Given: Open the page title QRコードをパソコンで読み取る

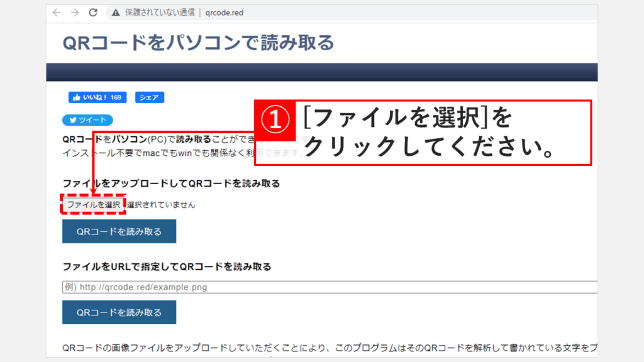Looking at the screenshot, I should [x=198, y=43].
